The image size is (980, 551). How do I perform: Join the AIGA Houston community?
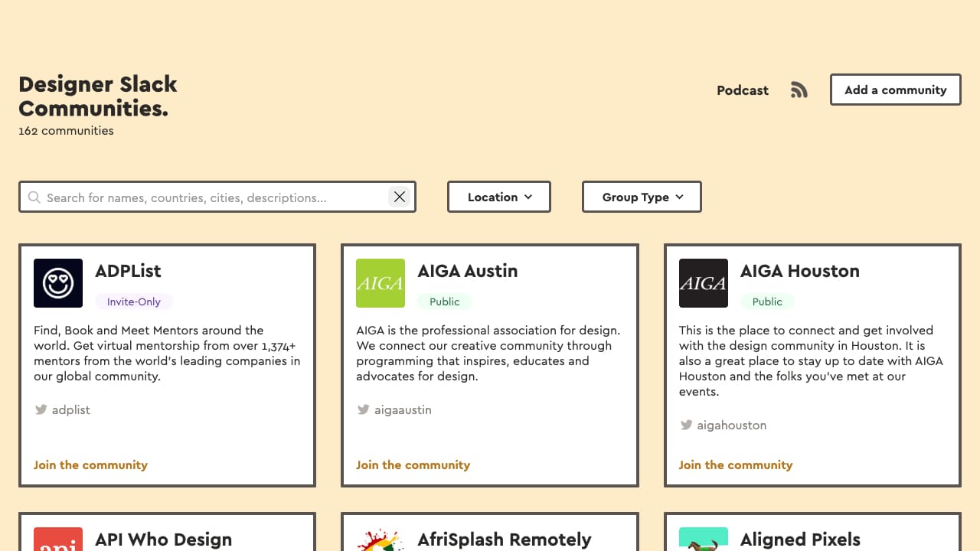(735, 465)
